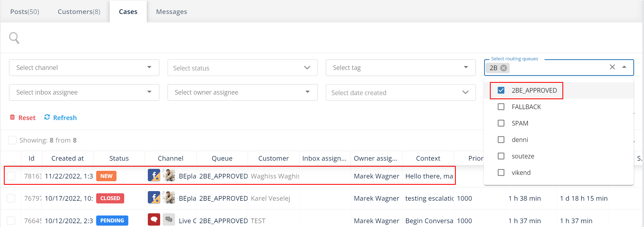644x227 pixels.
Task: Click Marek Wagner in case 78163 row
Action: coord(376,176)
